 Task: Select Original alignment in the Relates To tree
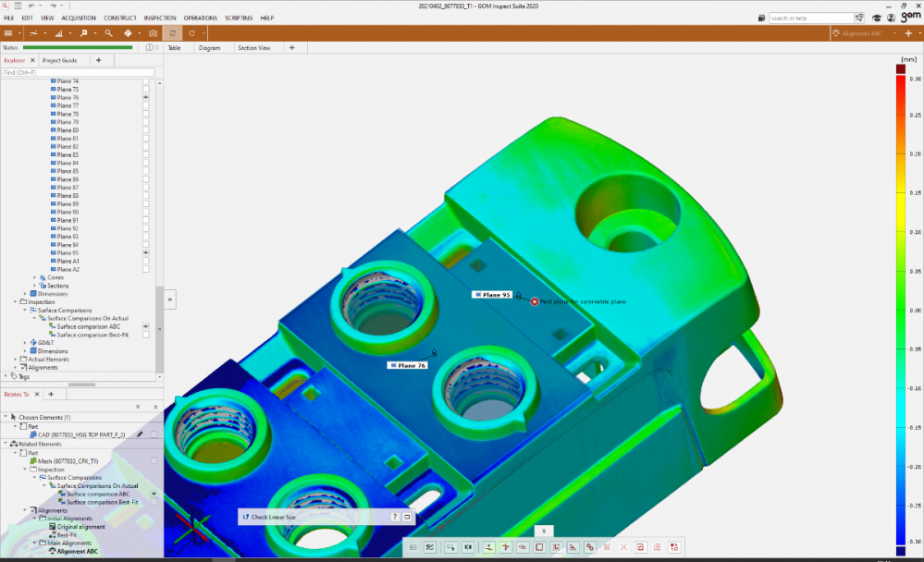[x=86, y=527]
